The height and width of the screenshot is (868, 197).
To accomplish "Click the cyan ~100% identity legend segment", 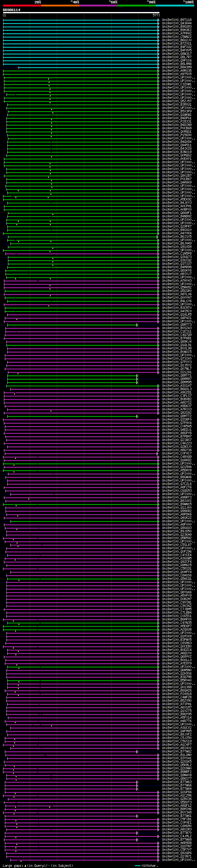I will (175, 6).
